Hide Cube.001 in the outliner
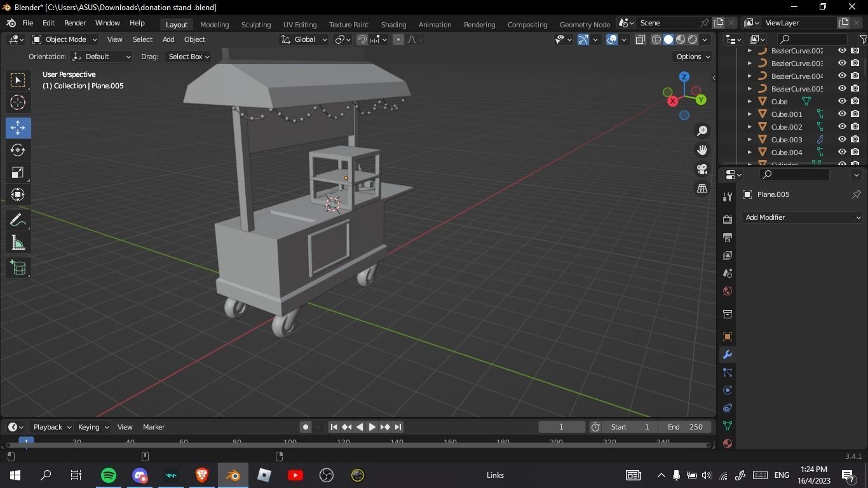The height and width of the screenshot is (488, 868). (x=842, y=114)
